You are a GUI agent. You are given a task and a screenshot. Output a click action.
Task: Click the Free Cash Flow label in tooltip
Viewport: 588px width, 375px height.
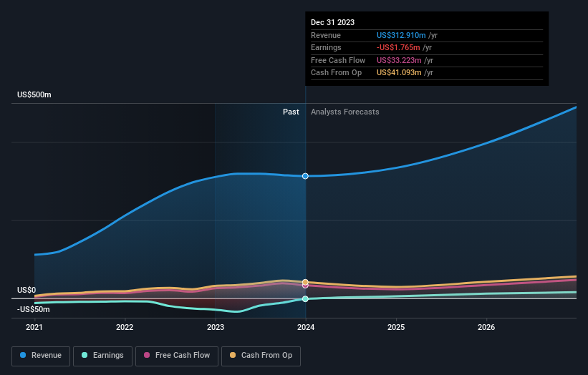point(338,60)
